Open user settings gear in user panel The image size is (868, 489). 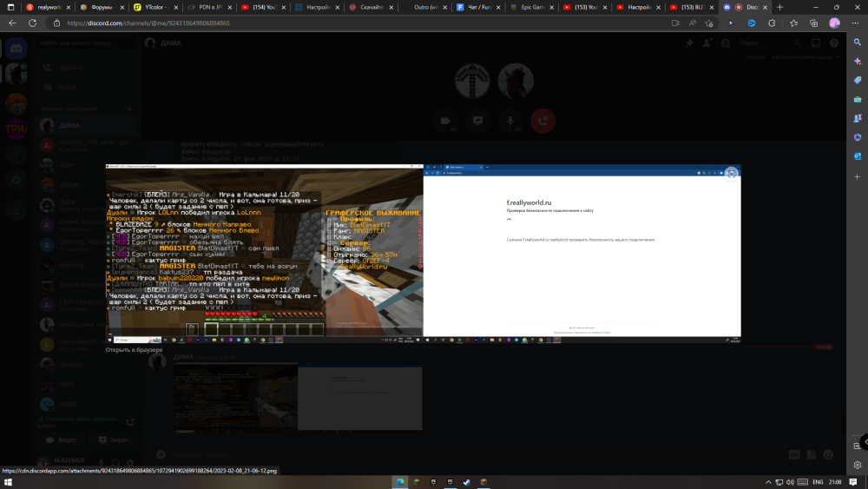pyautogui.click(x=130, y=462)
